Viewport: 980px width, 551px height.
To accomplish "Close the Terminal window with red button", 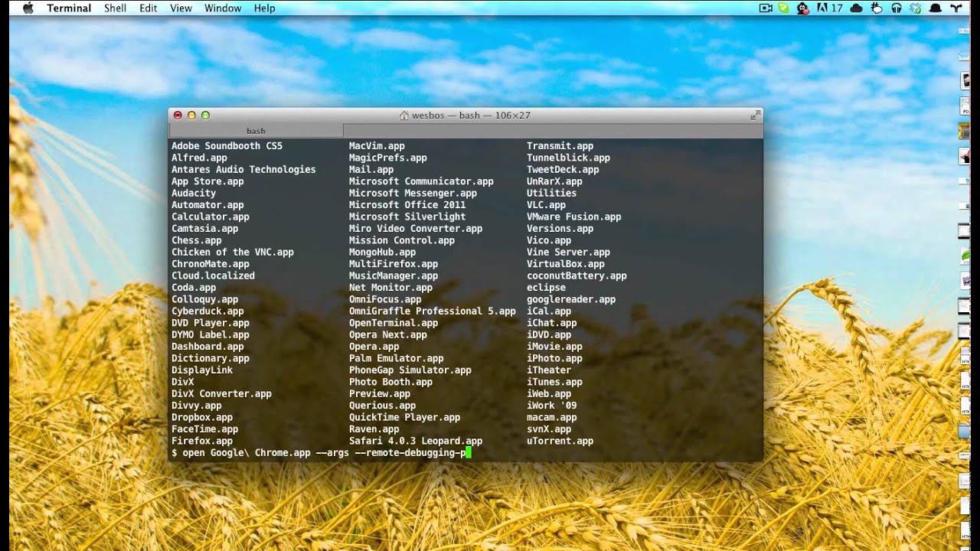I will [178, 116].
